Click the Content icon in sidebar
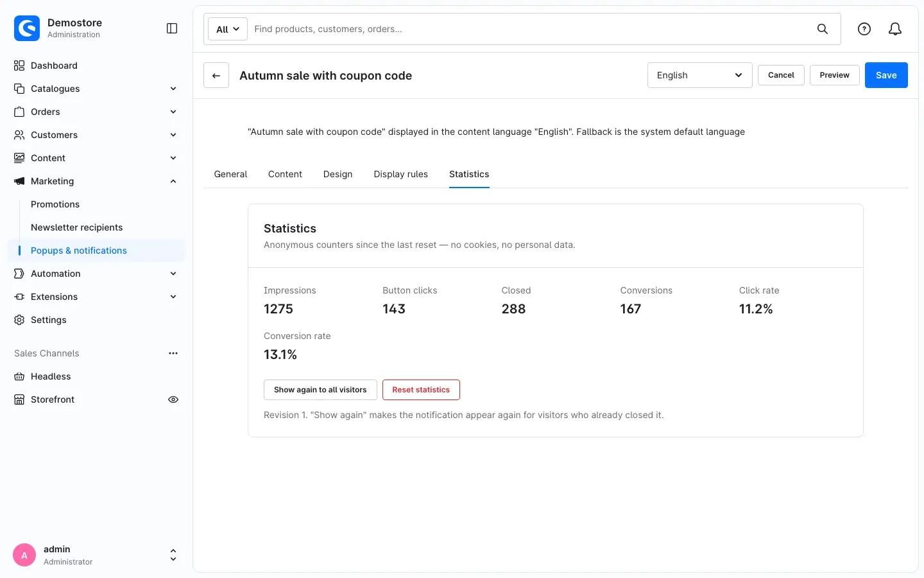 19,158
